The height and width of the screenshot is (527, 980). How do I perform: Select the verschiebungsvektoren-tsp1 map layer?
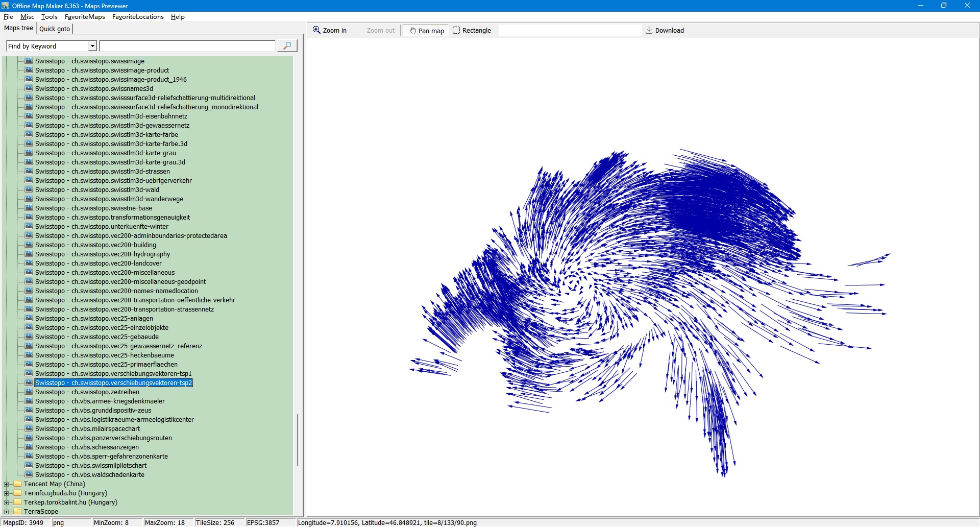113,373
